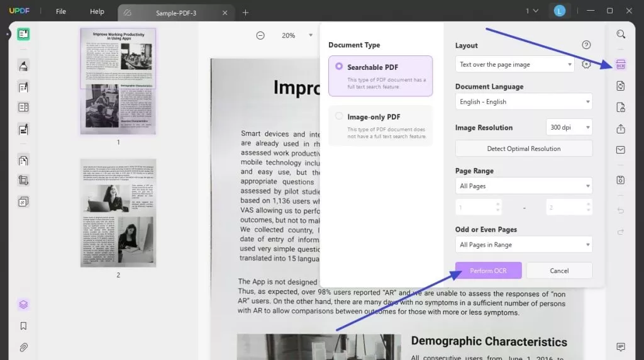Image resolution: width=644 pixels, height=360 pixels.
Task: Send the file by email icon
Action: [621, 150]
